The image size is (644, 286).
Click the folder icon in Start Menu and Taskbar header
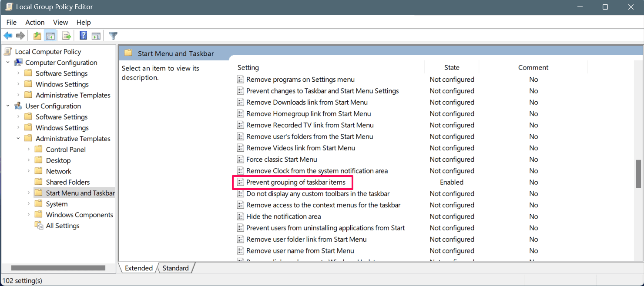(x=128, y=53)
